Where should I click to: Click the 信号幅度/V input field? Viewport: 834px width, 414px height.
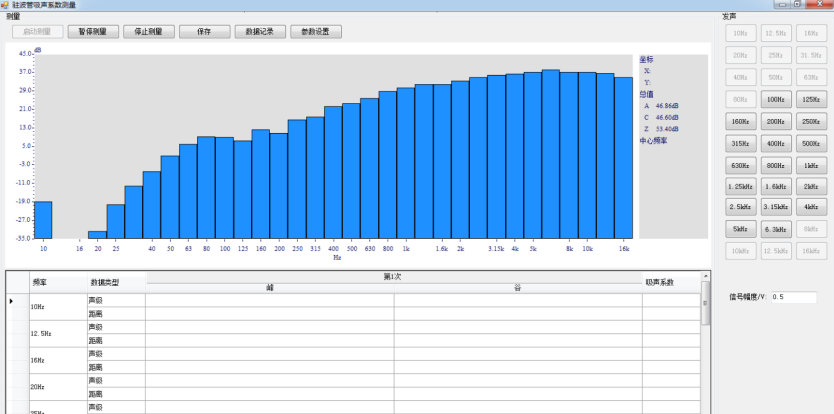tap(793, 297)
